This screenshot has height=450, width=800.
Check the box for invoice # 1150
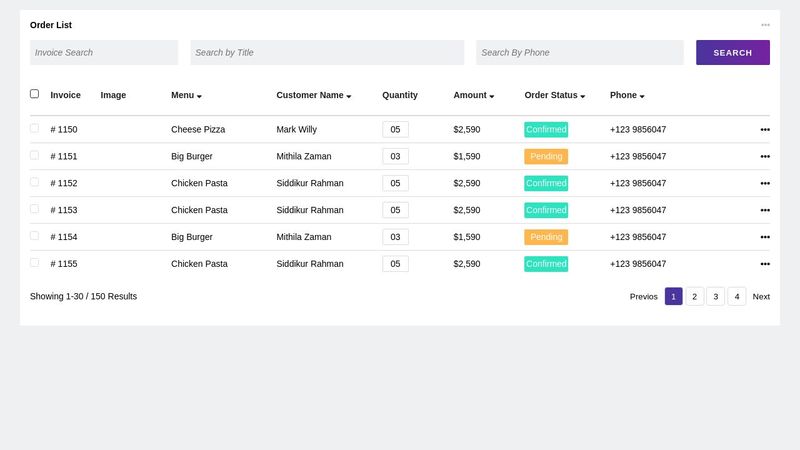coord(34,128)
